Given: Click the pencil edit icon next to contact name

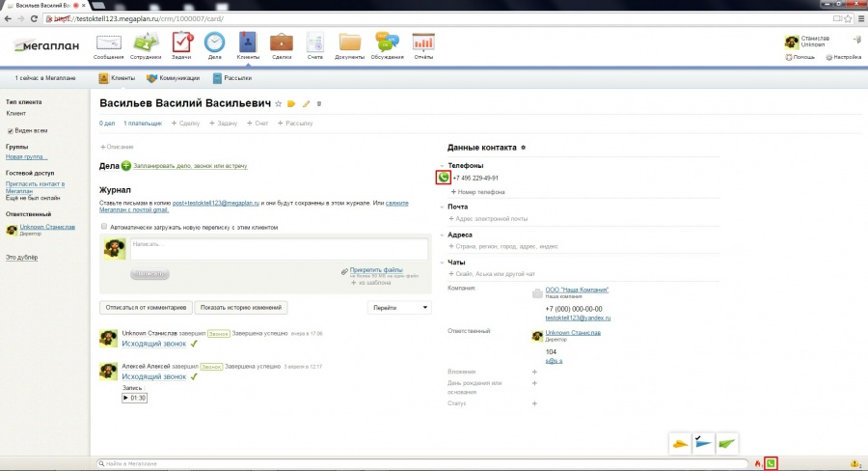Looking at the screenshot, I should [x=306, y=103].
